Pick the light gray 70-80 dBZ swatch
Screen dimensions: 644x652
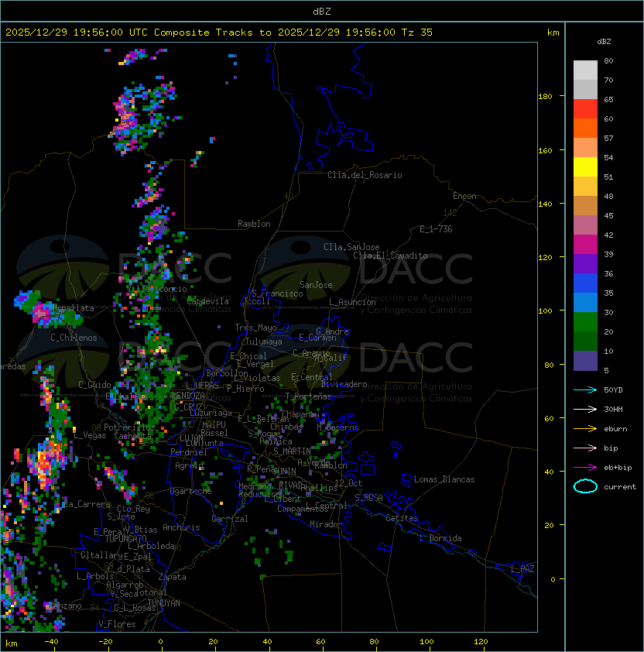pyautogui.click(x=585, y=70)
